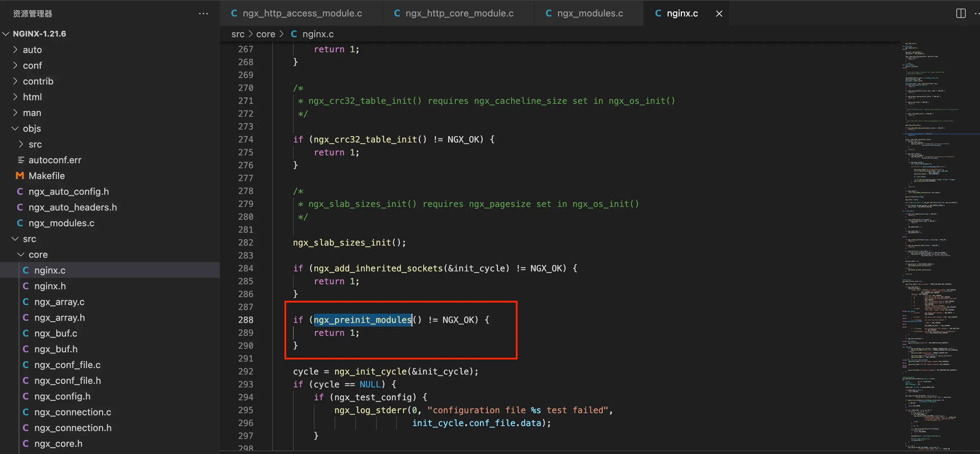Viewport: 980px width, 454px height.
Task: Switch to ngx_http_access_module.c tab
Action: pyautogui.click(x=302, y=13)
